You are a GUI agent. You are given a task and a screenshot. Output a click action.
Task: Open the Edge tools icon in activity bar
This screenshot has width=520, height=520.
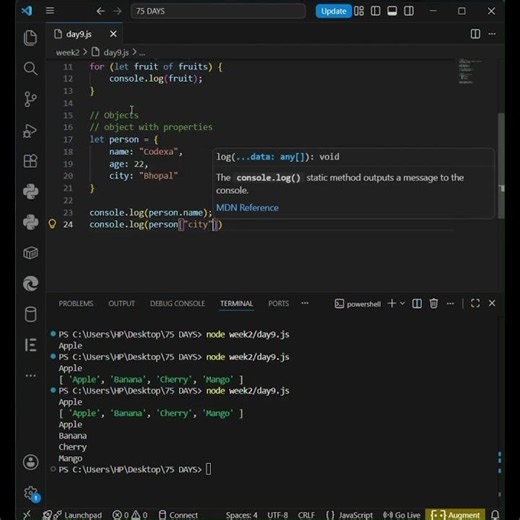(x=30, y=284)
